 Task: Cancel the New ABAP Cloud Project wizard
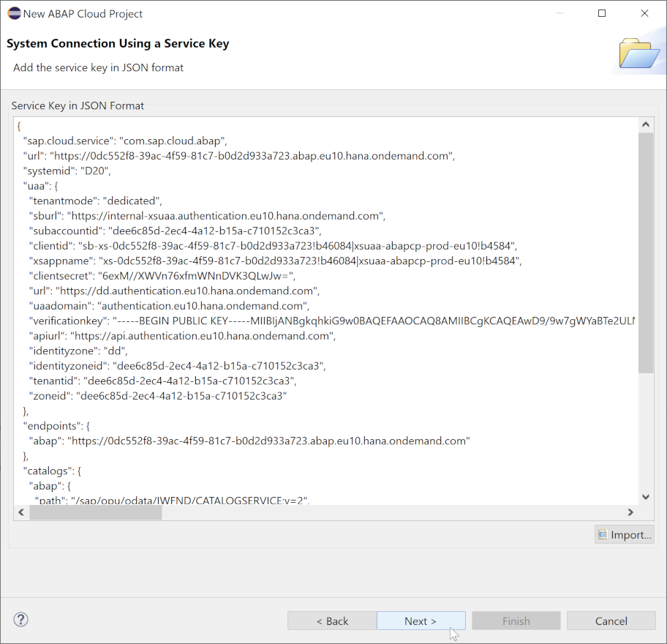tap(611, 621)
